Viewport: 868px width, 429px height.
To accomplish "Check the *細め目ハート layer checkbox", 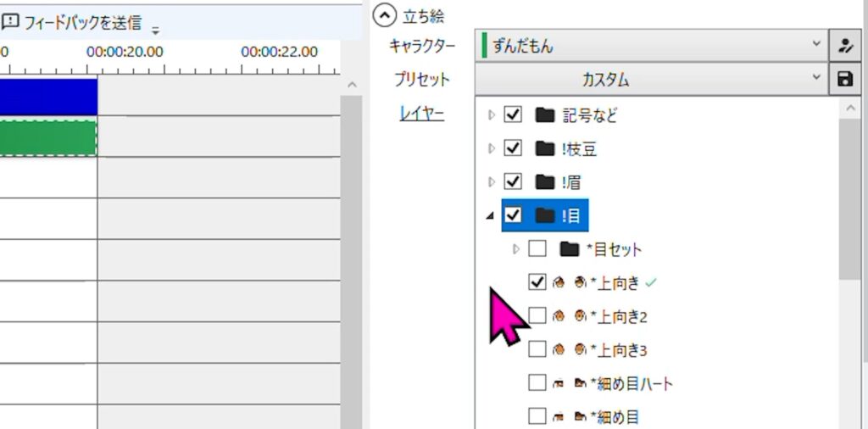I will click(537, 383).
